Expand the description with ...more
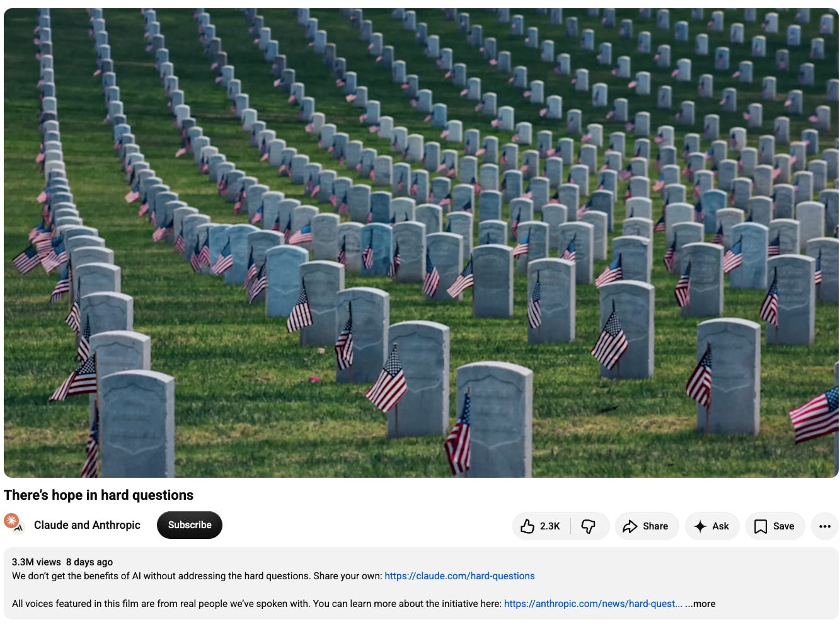 (700, 604)
